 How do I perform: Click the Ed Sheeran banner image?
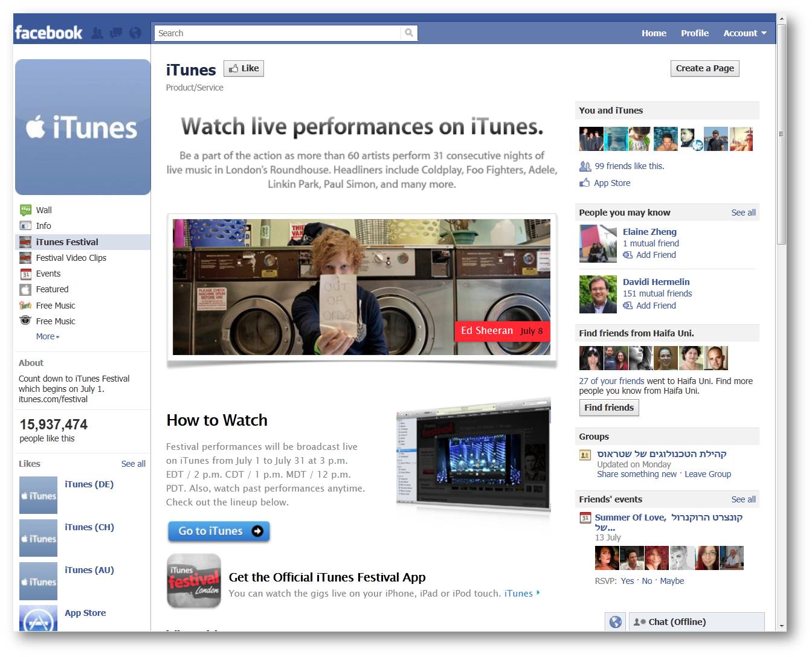click(361, 287)
